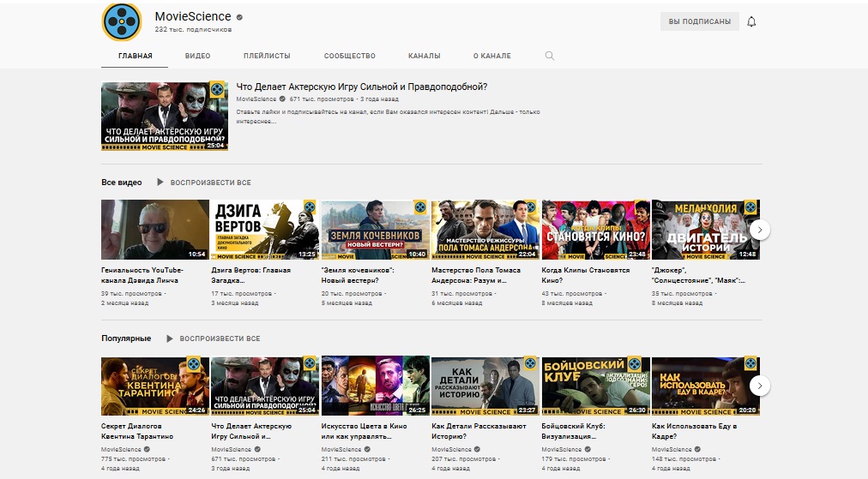Viewport: 868px width, 479px height.
Task: Click Секрет Диалогов Квентина Тарантино title
Action: pos(137,431)
